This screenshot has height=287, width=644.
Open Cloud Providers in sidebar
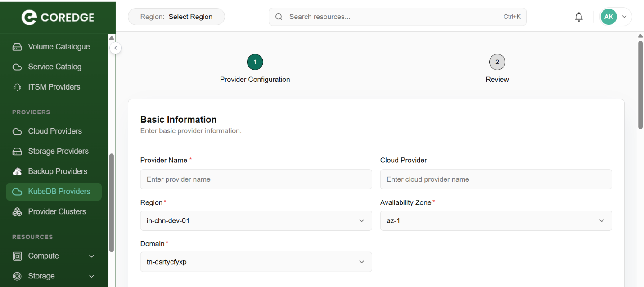55,131
